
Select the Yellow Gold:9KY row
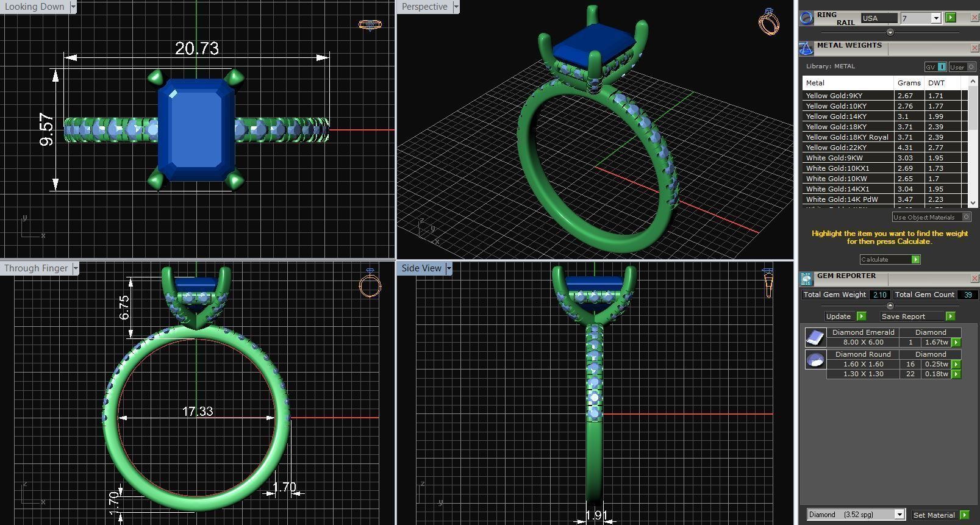[x=885, y=96]
